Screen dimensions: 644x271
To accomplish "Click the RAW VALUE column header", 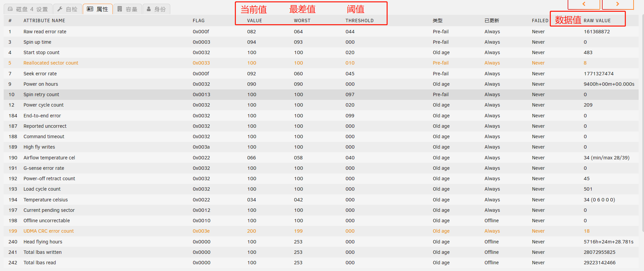I will coord(597,21).
